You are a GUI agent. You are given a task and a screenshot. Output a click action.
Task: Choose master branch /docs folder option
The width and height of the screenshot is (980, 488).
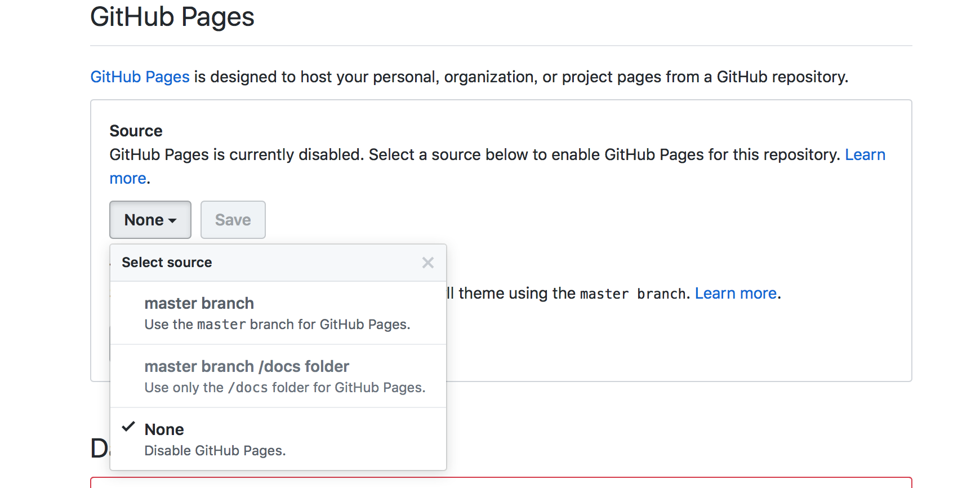tap(278, 376)
